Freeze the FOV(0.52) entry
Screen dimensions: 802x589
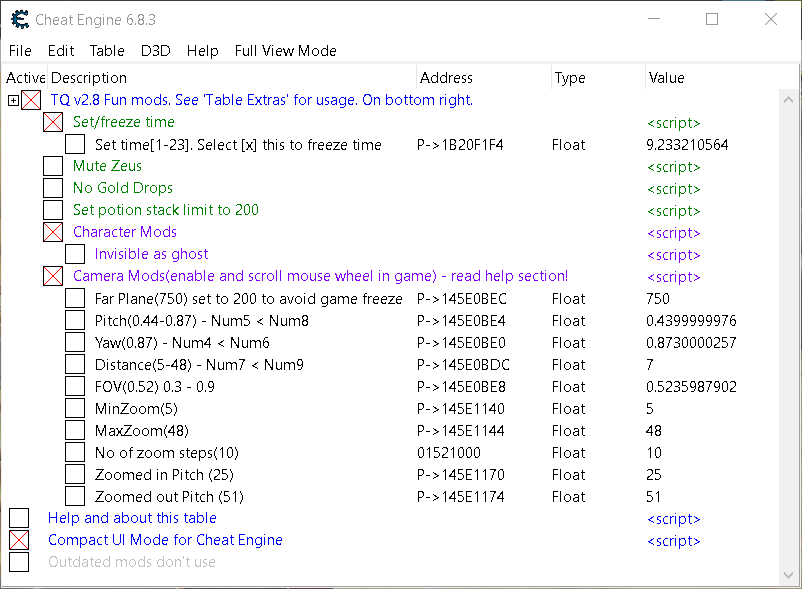pyautogui.click(x=75, y=386)
